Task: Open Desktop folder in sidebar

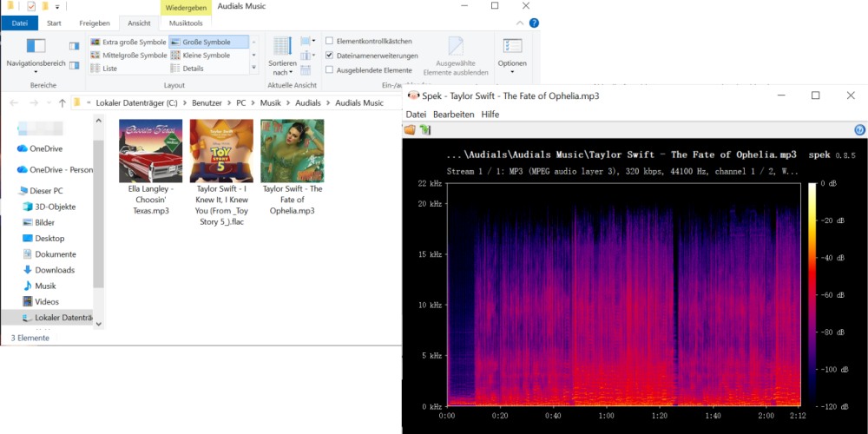Action: click(x=43, y=239)
